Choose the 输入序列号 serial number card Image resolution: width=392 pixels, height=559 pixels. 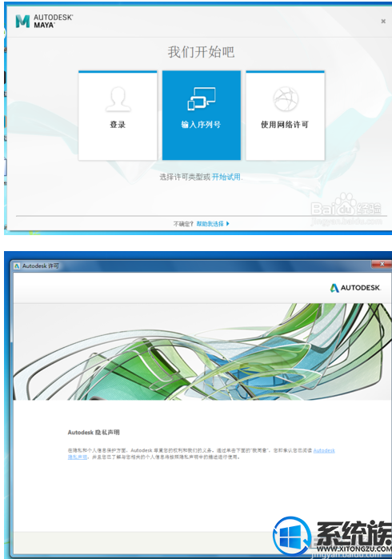(202, 115)
